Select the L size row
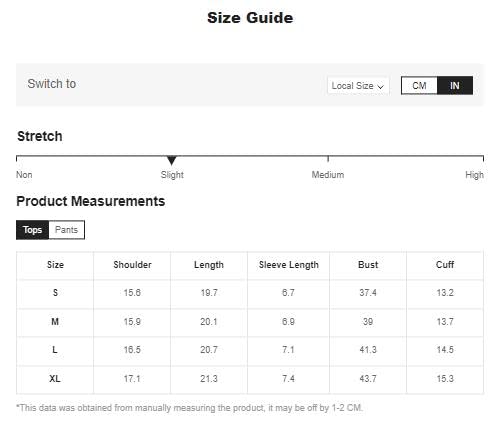Screen dimensions: 498x423 250,350
